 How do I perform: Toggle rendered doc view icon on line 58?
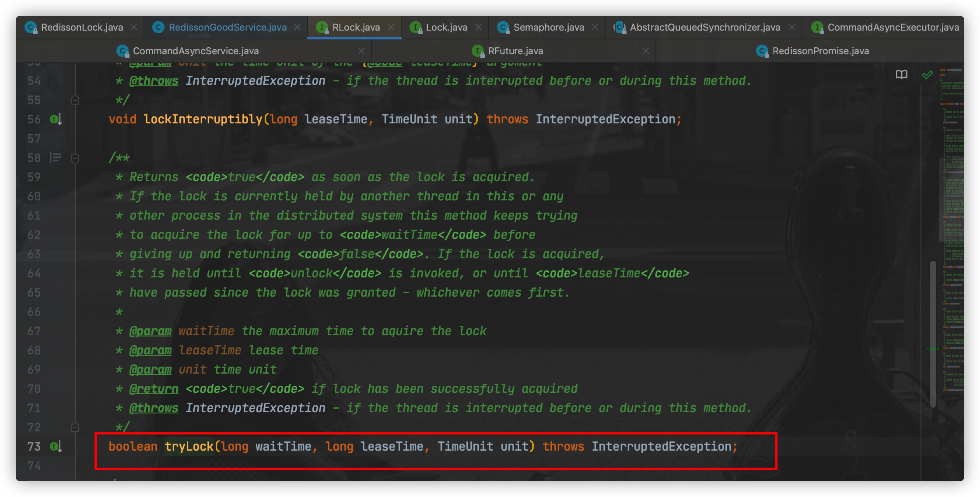tap(56, 157)
